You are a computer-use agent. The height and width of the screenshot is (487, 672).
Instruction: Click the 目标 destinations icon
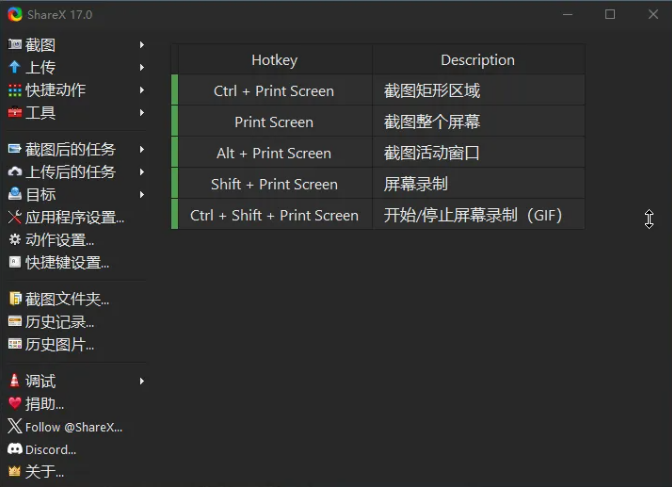click(15, 194)
